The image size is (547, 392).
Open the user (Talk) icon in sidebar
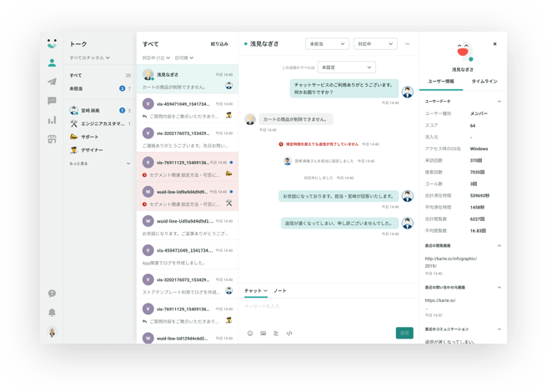(52, 63)
